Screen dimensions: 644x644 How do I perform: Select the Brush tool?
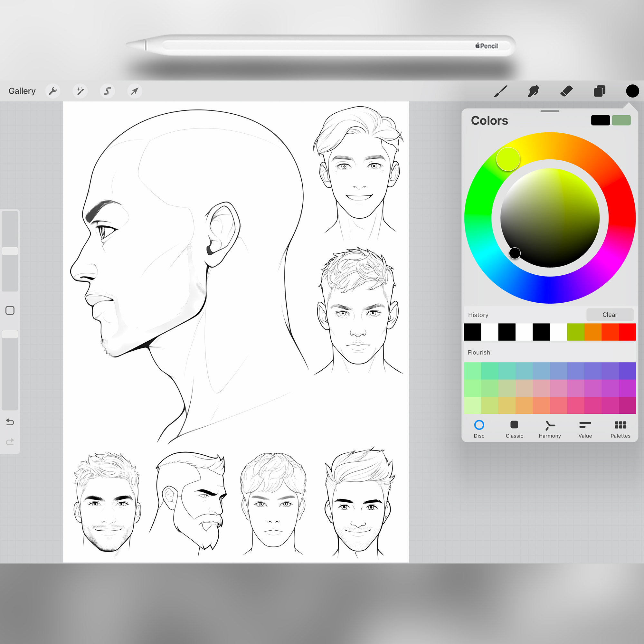click(500, 91)
